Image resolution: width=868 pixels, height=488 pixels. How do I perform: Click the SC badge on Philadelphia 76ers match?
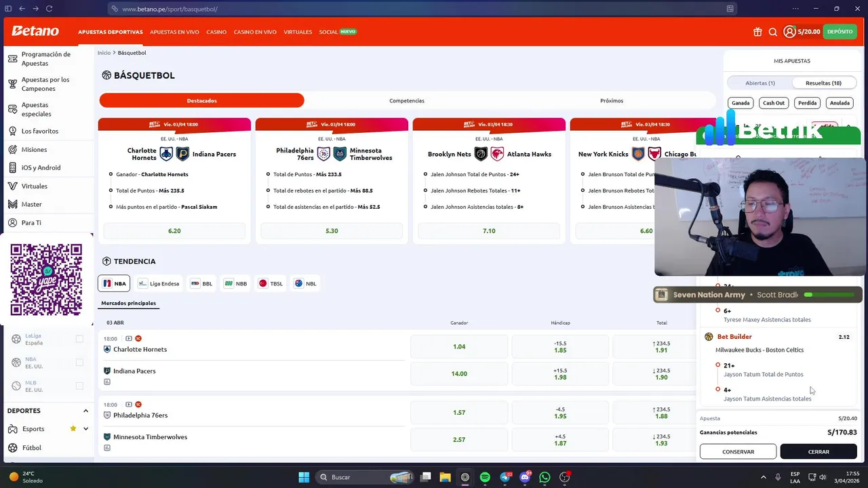coord(138,405)
